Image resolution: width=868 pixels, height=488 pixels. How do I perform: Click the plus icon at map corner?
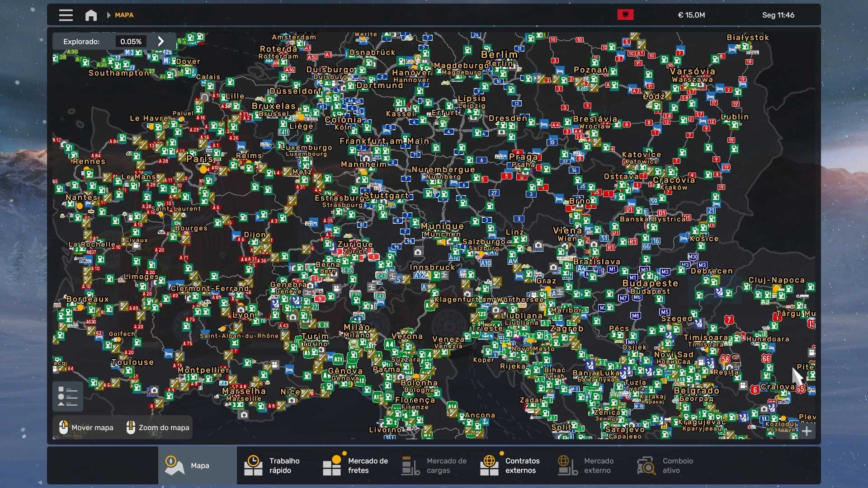click(807, 431)
